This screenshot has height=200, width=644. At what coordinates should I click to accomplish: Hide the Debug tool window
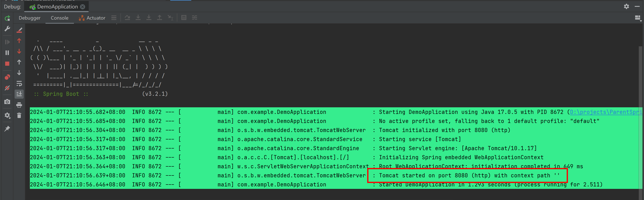[x=637, y=7]
